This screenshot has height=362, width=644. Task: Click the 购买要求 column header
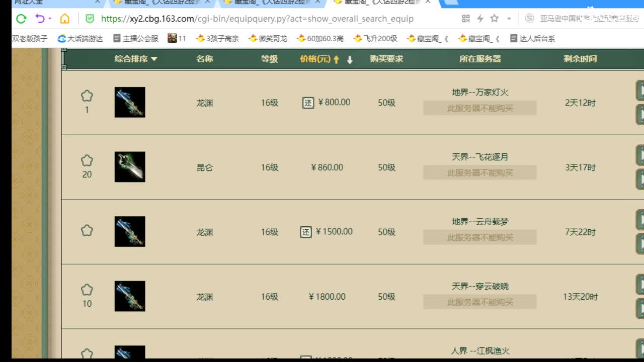386,59
